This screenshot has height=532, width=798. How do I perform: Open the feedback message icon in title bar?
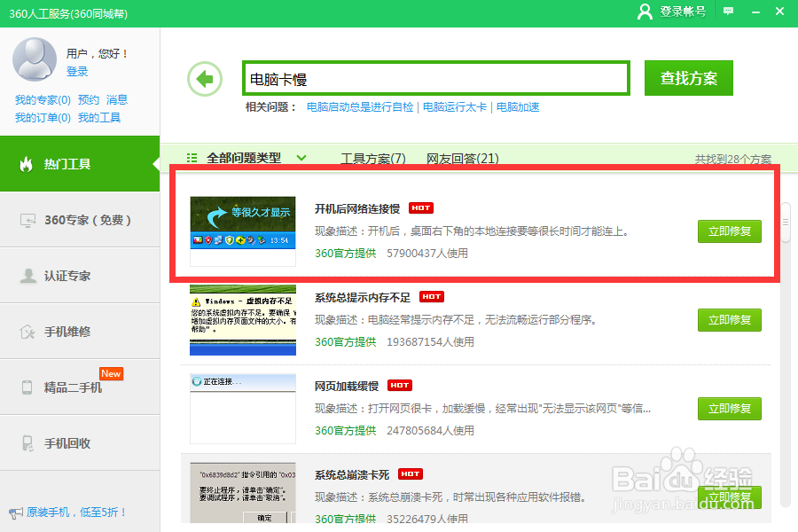[728, 12]
